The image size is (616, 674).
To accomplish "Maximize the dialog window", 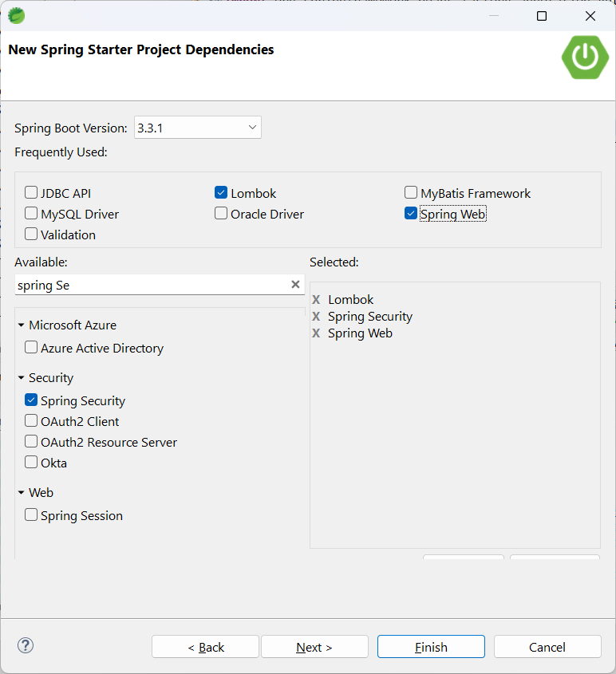I will click(x=542, y=16).
